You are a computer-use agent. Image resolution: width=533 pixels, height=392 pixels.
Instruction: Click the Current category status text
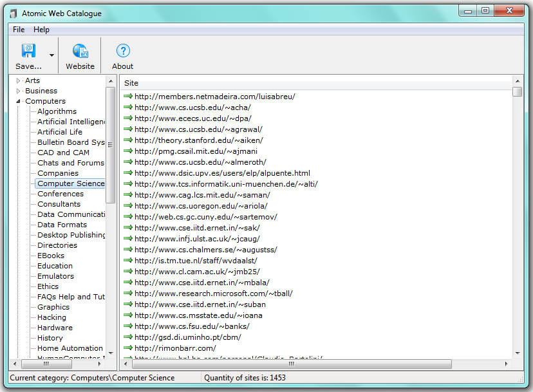[x=92, y=378]
